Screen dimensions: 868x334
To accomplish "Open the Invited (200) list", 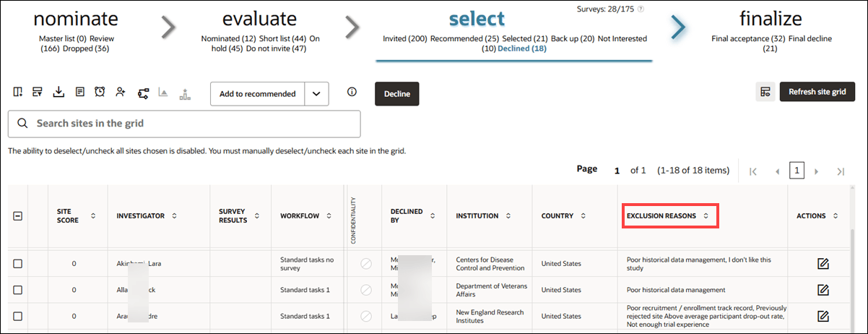I will (x=405, y=38).
